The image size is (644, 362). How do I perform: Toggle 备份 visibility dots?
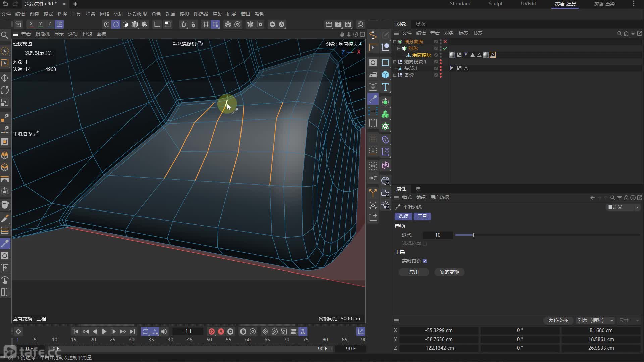441,75
